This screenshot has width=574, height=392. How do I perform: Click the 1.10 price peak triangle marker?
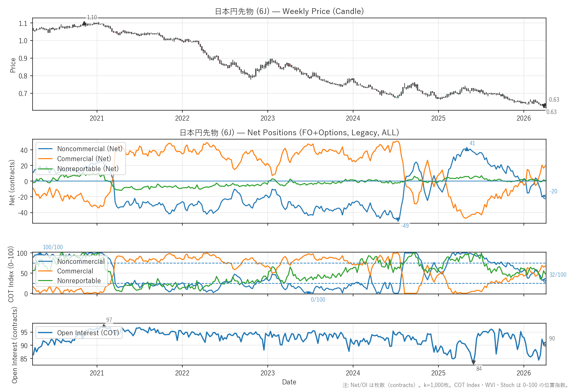click(x=84, y=23)
